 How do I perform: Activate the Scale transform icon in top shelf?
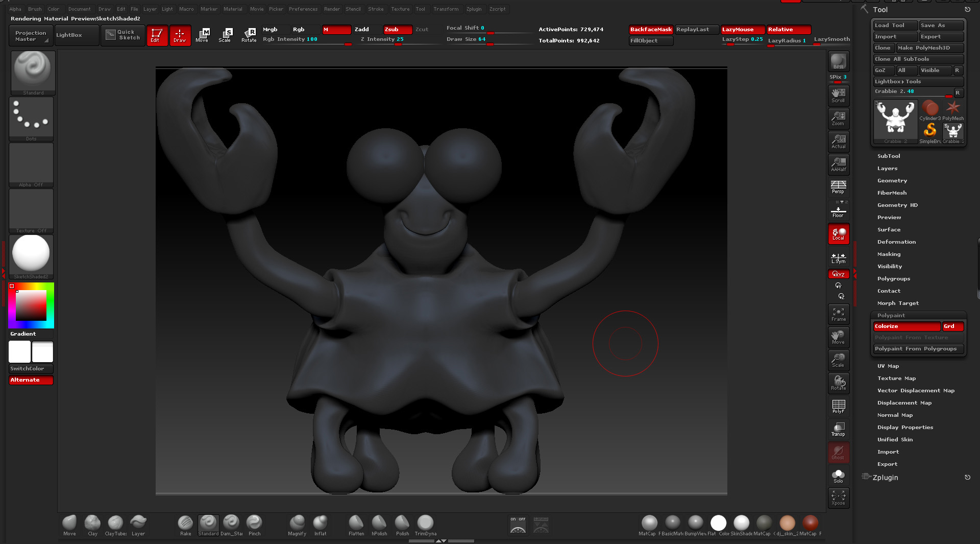coord(225,35)
